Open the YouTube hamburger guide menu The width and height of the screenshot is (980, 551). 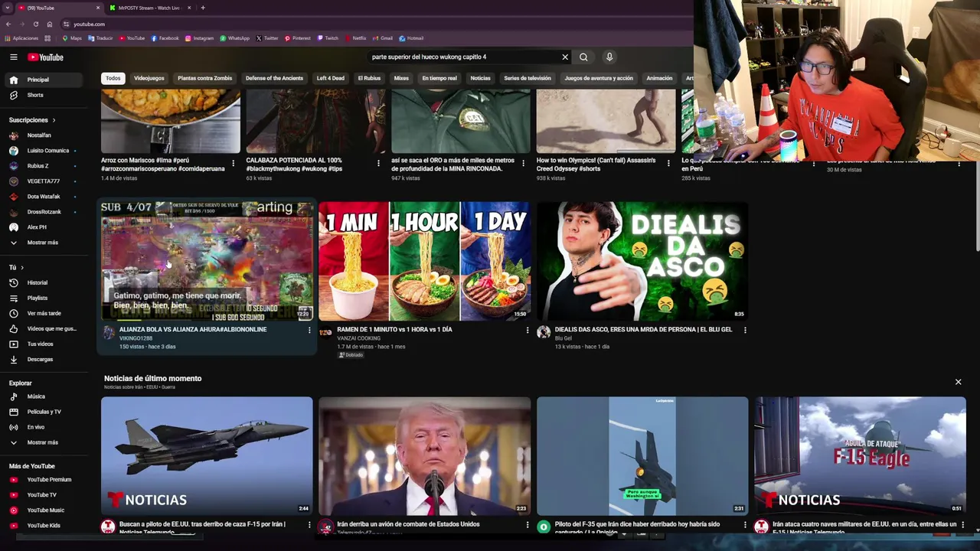(x=13, y=57)
